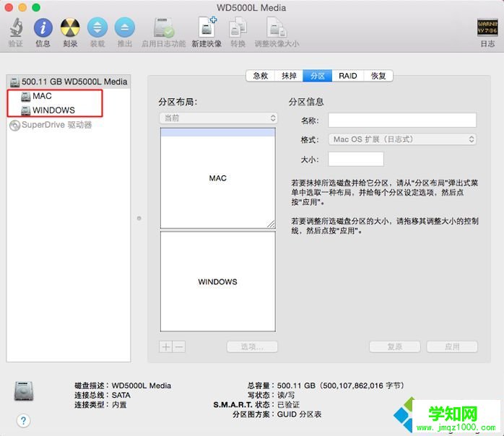Viewport: 504px width, 436px height.
Task: Click the Resize Image toolbar icon
Action: pyautogui.click(x=277, y=27)
